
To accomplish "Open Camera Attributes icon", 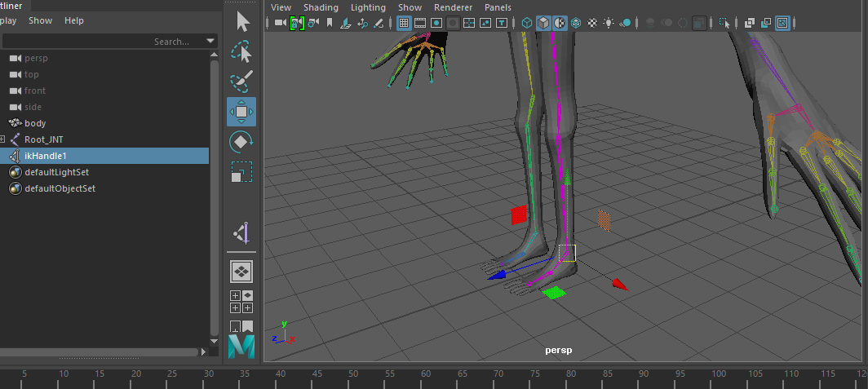I will coord(313,23).
